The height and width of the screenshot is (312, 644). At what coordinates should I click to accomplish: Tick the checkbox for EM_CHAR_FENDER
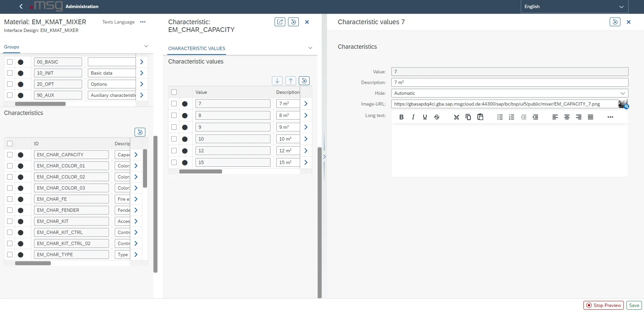point(10,210)
